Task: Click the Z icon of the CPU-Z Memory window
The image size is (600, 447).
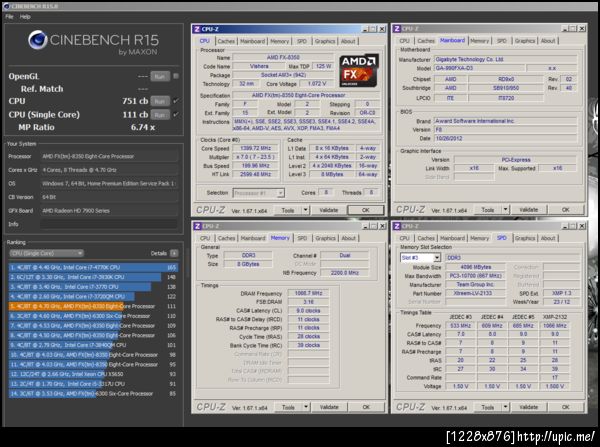Action: [x=197, y=226]
